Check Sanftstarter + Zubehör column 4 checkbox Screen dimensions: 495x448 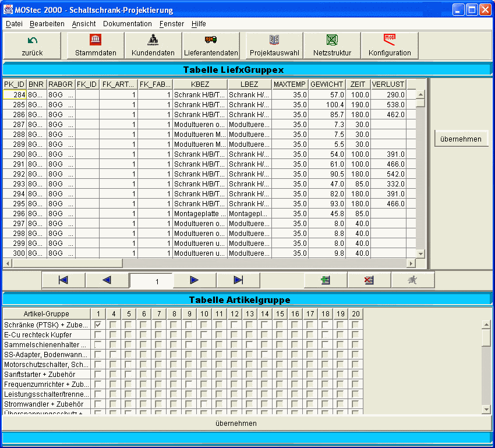[x=113, y=374]
